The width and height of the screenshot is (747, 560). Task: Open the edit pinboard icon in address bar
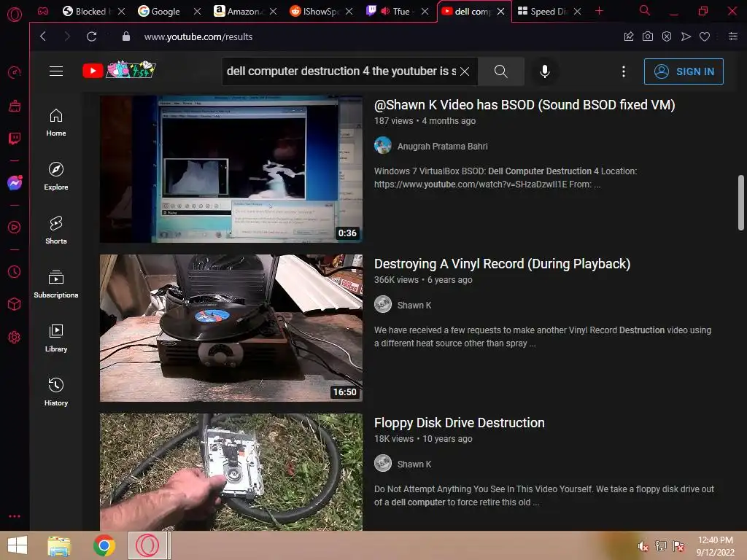[x=629, y=36]
